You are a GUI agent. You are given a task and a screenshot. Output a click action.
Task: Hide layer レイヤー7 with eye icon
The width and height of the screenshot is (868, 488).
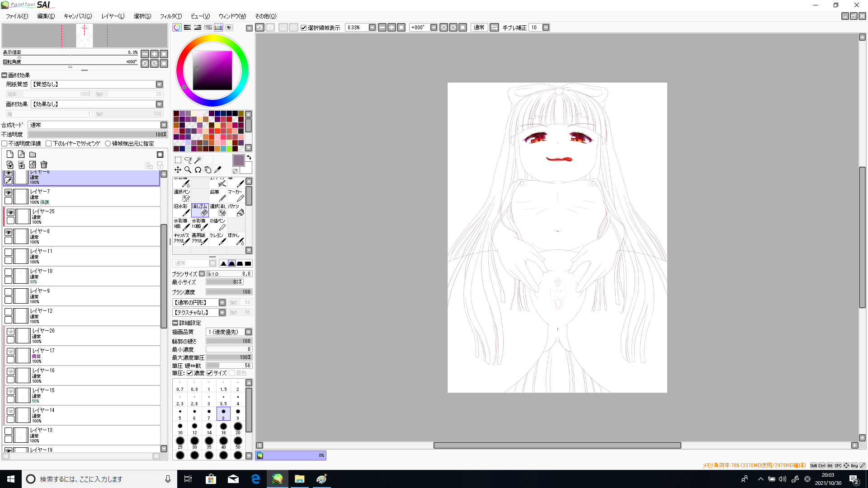coord(8,192)
